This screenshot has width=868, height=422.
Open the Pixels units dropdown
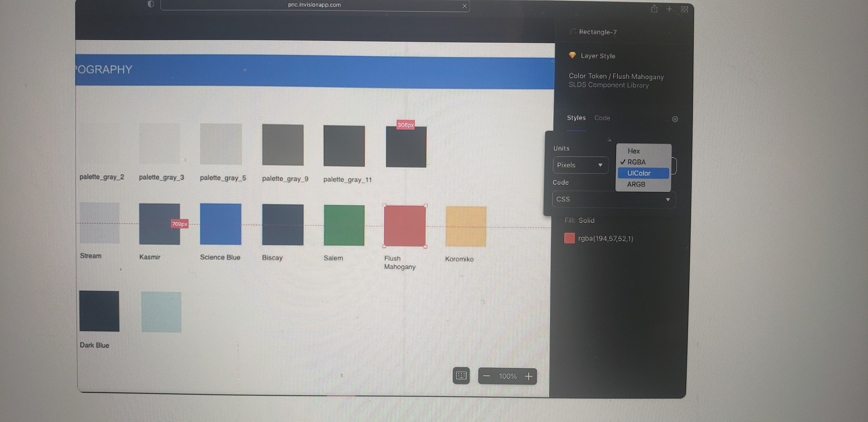coord(580,165)
